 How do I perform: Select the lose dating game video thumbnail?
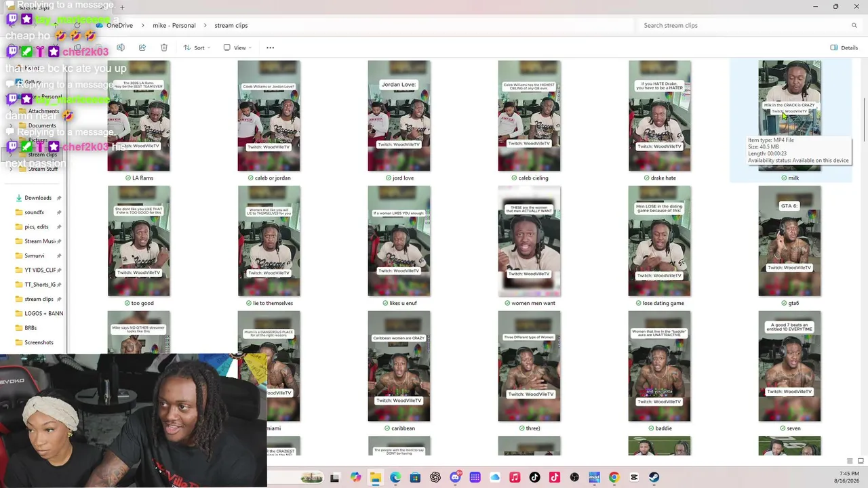(659, 241)
